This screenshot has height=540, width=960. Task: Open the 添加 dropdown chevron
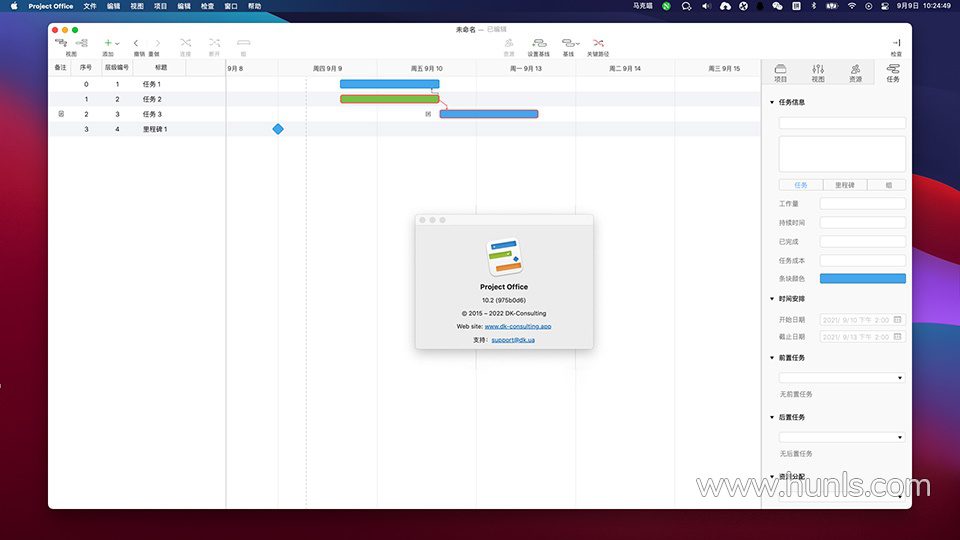click(x=117, y=43)
